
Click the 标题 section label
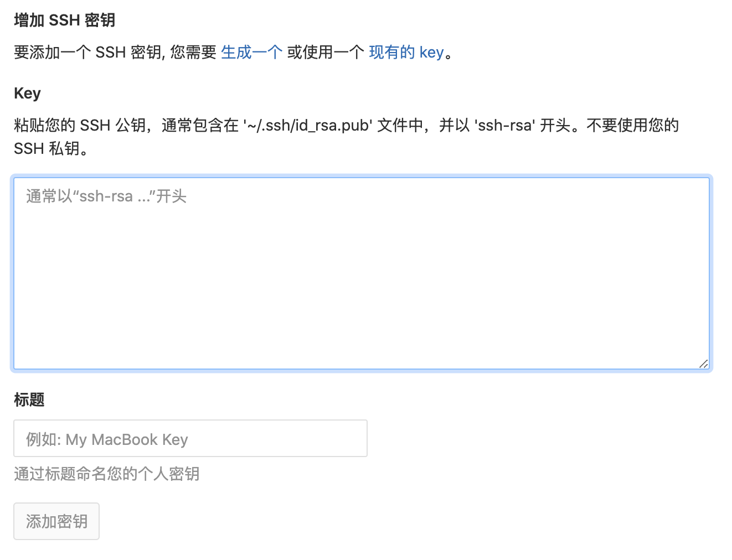point(29,400)
